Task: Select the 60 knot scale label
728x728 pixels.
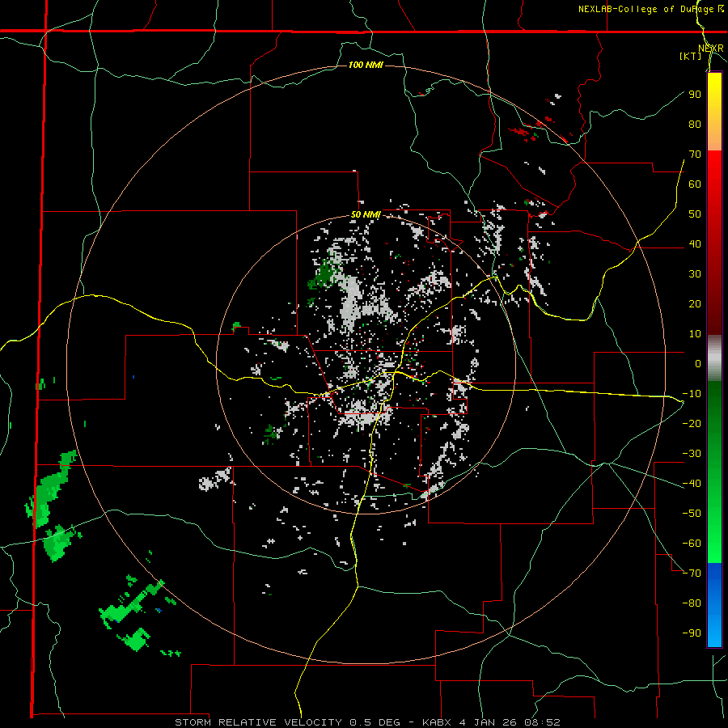Action: click(695, 184)
